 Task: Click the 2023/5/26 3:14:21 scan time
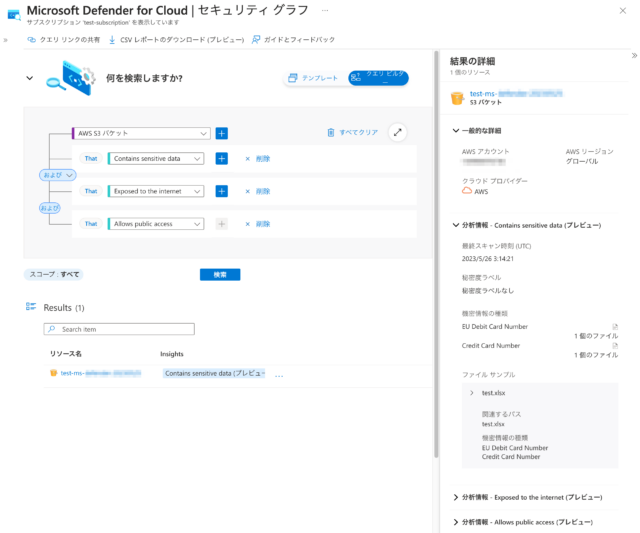tap(488, 259)
